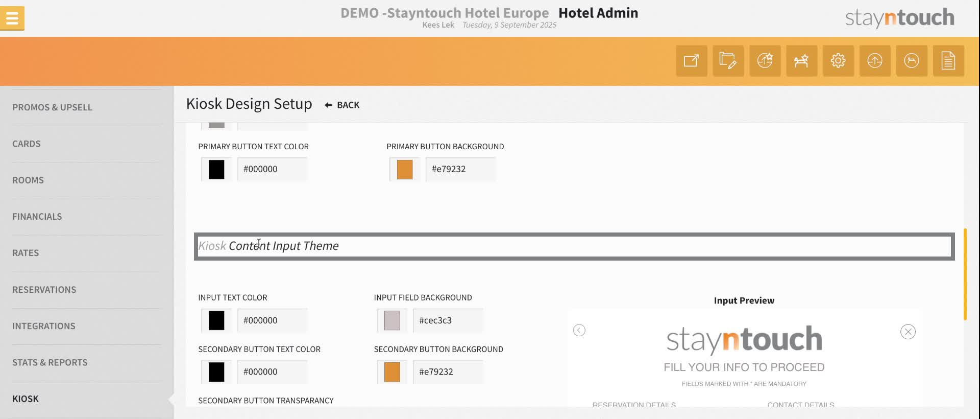Click the stayntouch logo at top right

(900, 18)
